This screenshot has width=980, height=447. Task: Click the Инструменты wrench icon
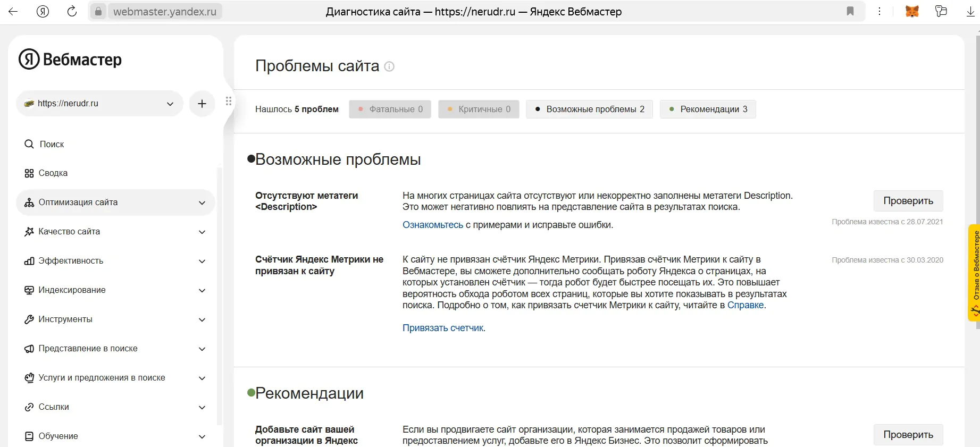pyautogui.click(x=29, y=319)
